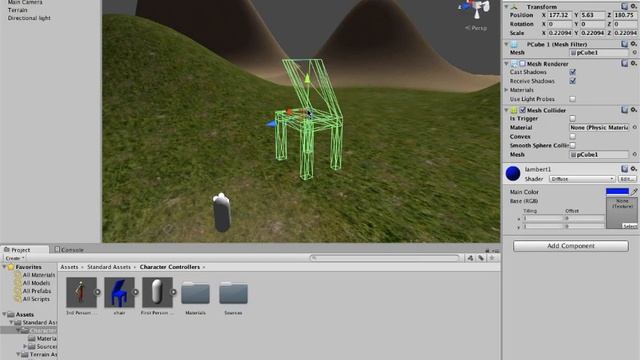Open lambert1 material gear menu
Viewport: 640px width, 360px height.
(x=633, y=169)
